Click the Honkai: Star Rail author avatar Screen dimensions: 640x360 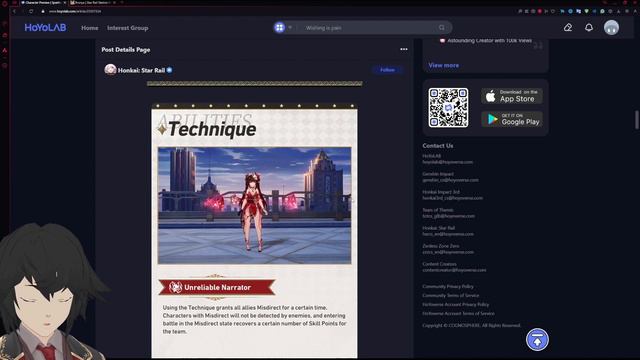110,70
